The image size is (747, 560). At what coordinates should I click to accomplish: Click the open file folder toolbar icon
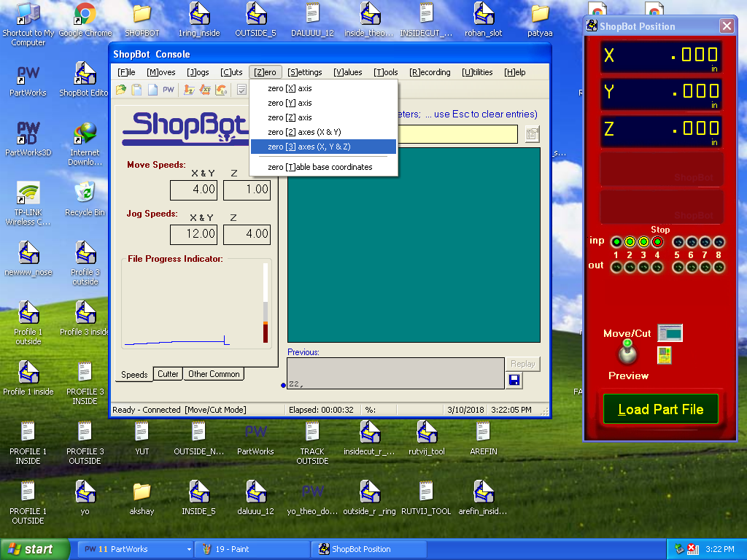(121, 90)
